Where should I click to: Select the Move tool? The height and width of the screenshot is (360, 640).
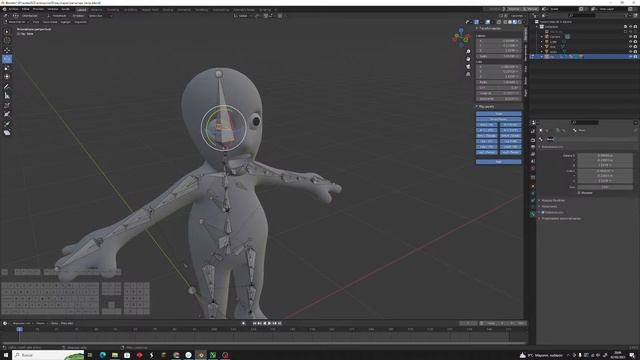(x=7, y=50)
